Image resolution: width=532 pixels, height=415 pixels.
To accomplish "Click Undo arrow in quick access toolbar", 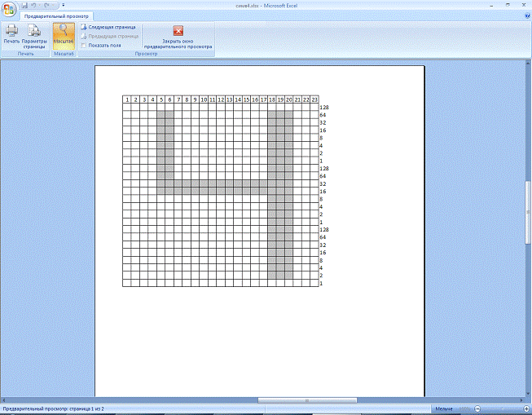I will (35, 5).
